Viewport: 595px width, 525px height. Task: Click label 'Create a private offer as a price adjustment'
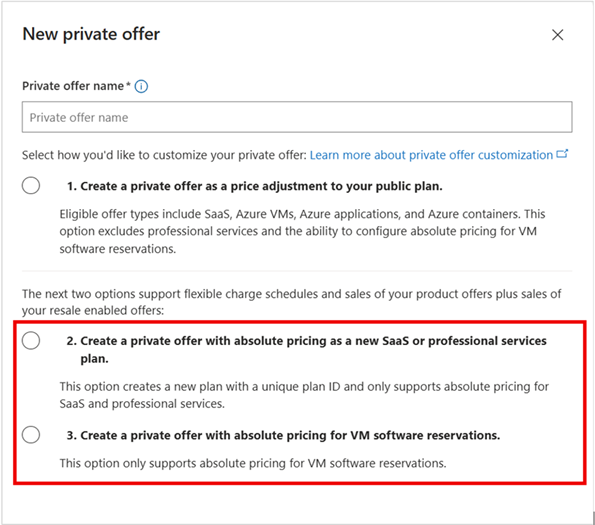(255, 186)
